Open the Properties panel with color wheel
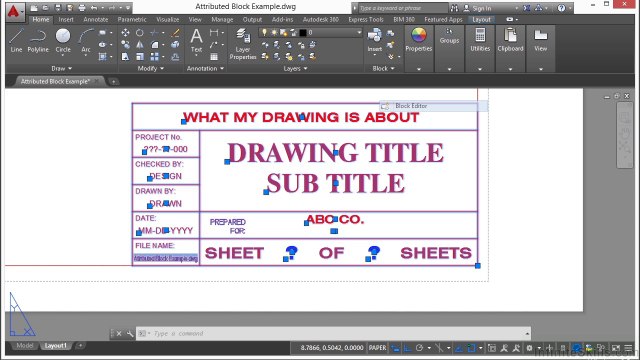This screenshot has height=360, width=640. coord(418,40)
